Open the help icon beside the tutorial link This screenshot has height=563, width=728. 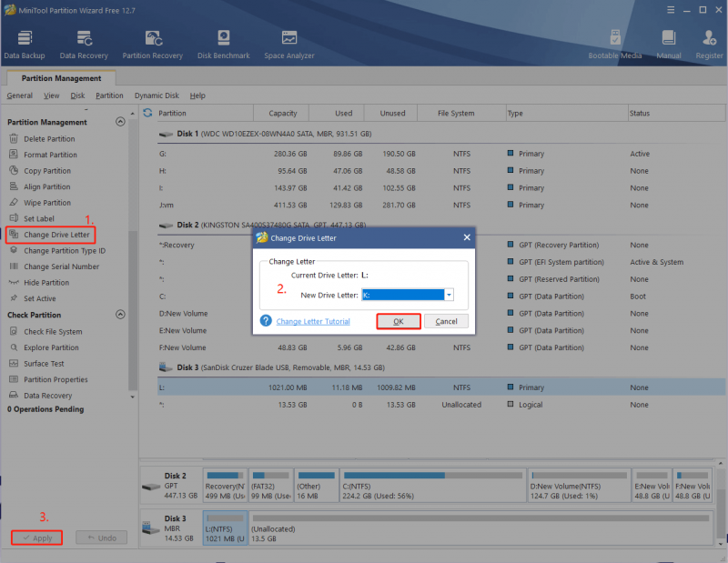[266, 321]
